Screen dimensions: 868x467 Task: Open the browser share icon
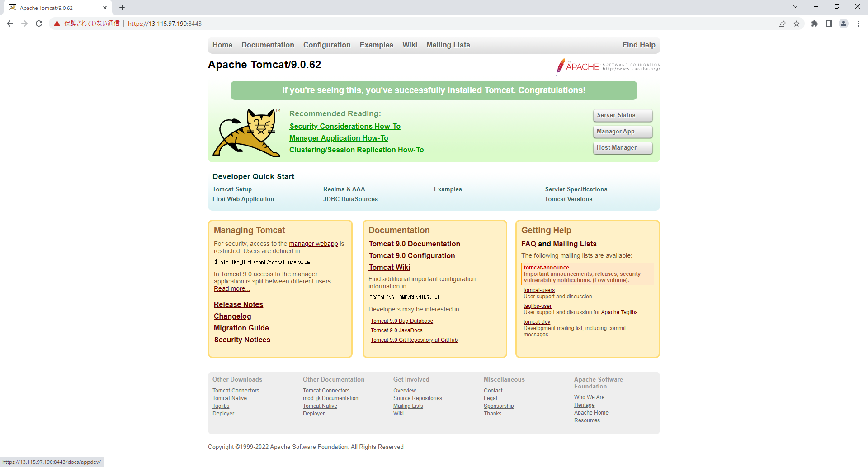(782, 24)
